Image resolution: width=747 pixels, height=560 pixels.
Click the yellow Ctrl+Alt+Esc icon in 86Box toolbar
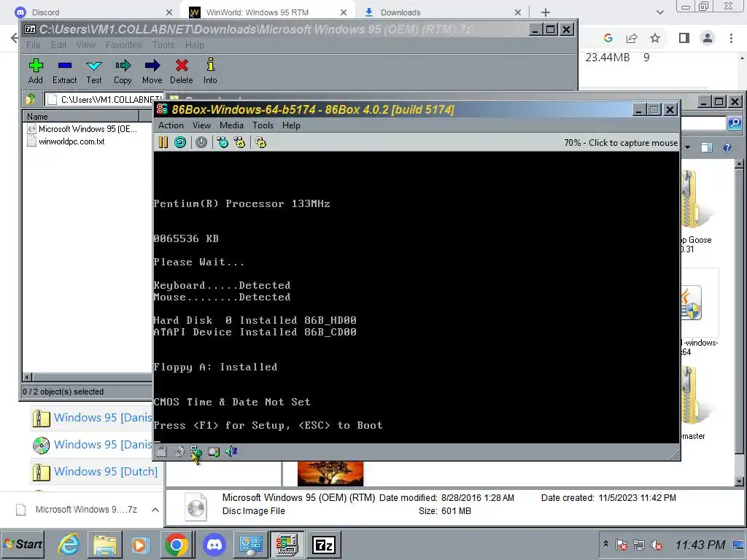(x=239, y=142)
